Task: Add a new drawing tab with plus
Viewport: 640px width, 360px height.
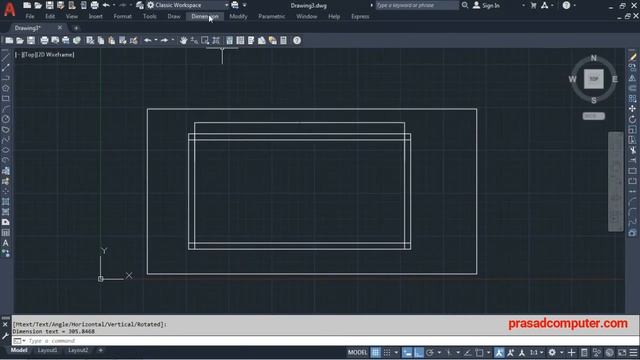Action: click(76, 28)
